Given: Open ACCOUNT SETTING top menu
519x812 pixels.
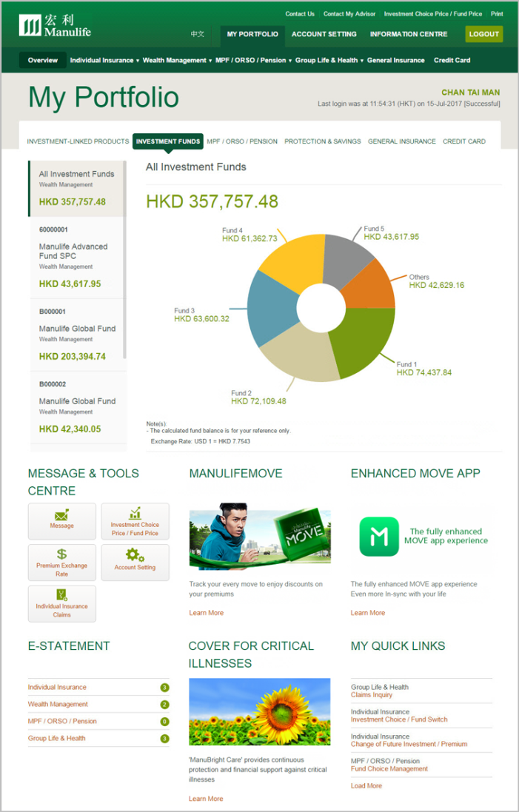Looking at the screenshot, I should coord(324,34).
